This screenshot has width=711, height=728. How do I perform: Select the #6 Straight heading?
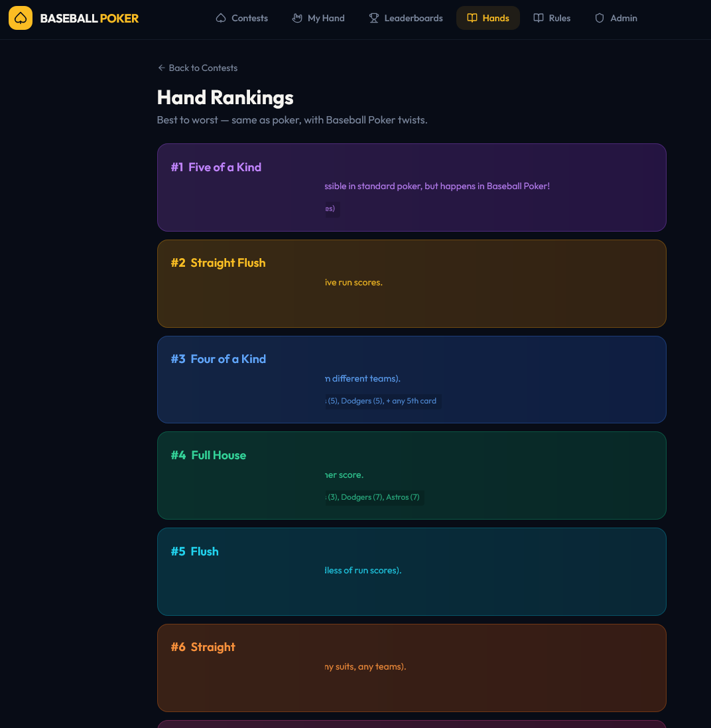pyautogui.click(x=203, y=647)
